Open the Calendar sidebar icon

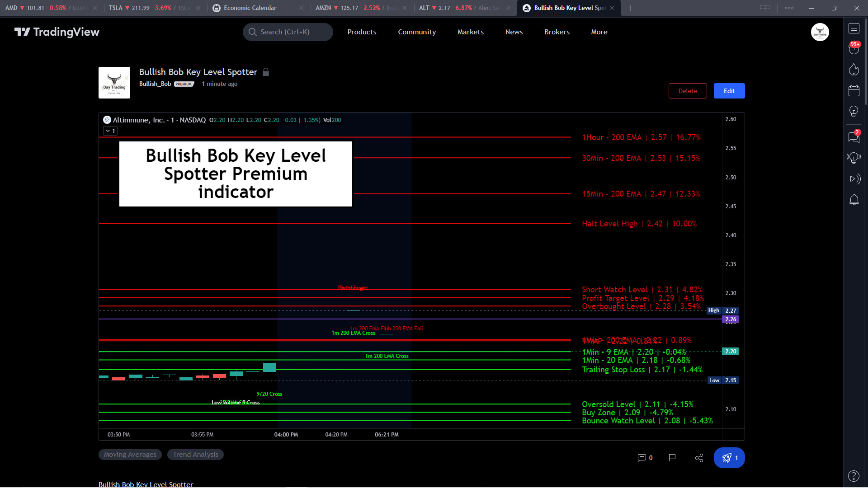(854, 90)
